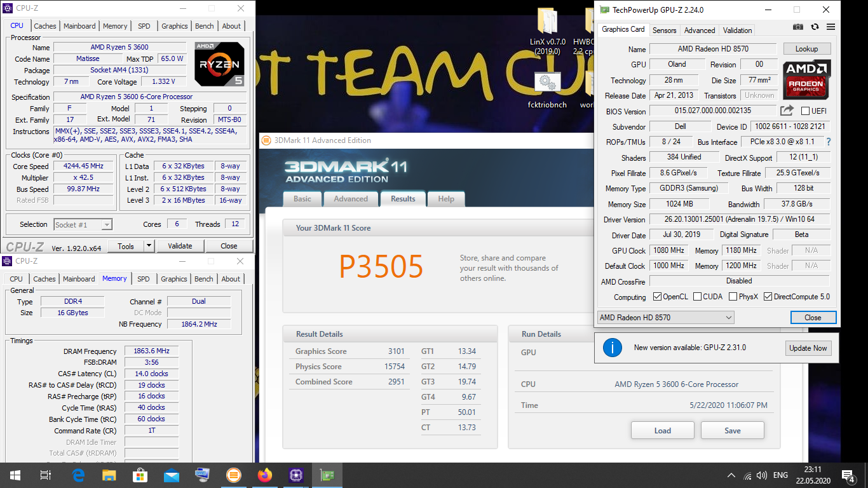
Task: Click the DRAM Frequency value 1863.6 MHz
Action: [x=152, y=351]
